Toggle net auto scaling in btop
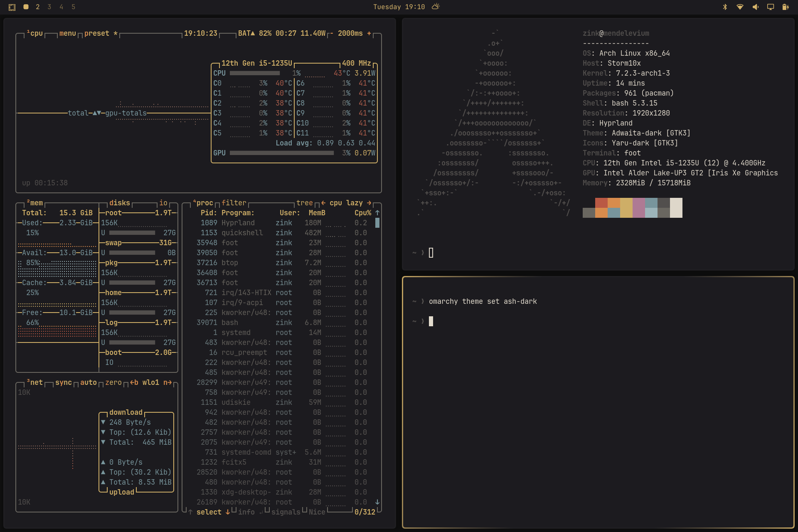The height and width of the screenshot is (532, 798). pos(89,382)
